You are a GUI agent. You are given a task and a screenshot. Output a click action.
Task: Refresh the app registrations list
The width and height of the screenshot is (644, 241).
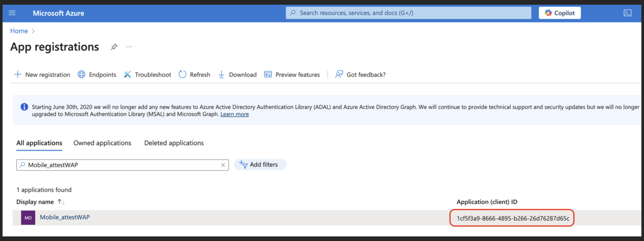coord(194,74)
